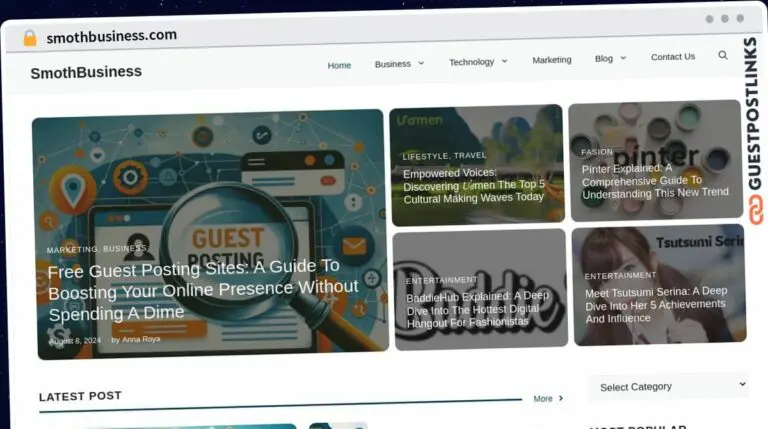
Task: Click the SmothBusiness site logo text
Action: tap(86, 72)
